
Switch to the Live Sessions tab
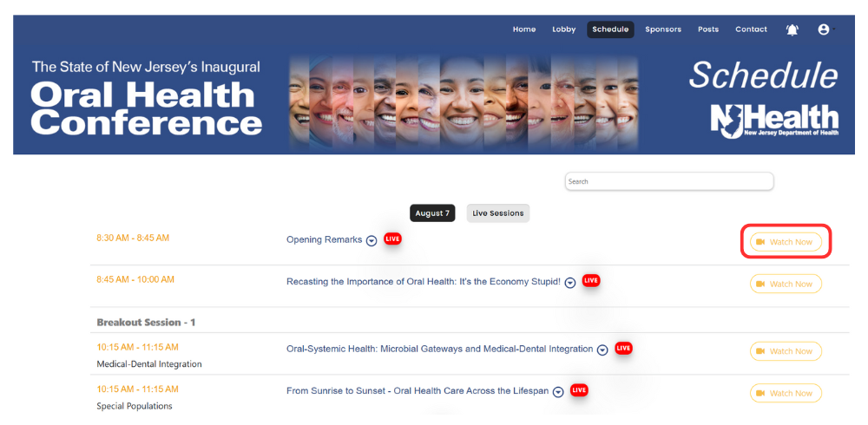(x=497, y=213)
